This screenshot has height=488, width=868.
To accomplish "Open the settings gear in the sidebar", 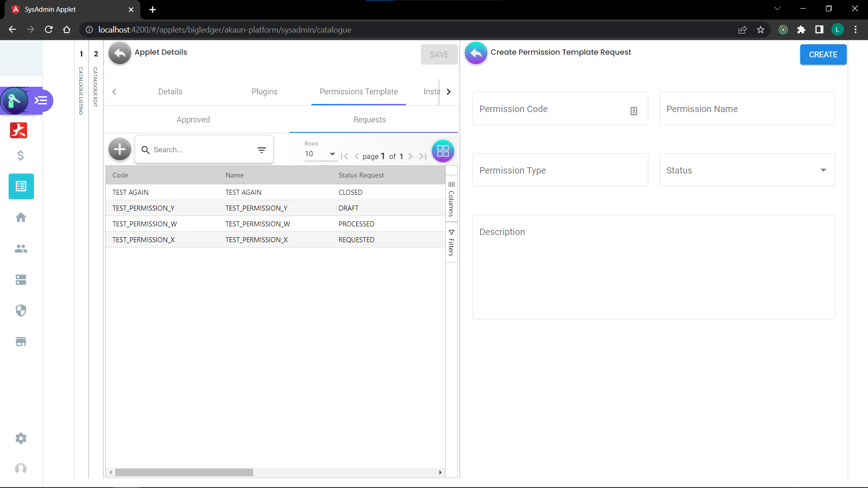I will coord(21,438).
